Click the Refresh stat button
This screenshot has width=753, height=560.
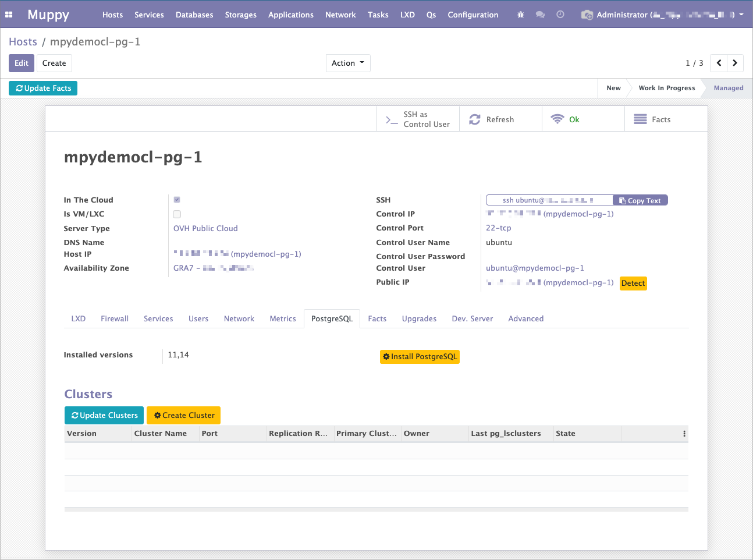click(x=500, y=119)
